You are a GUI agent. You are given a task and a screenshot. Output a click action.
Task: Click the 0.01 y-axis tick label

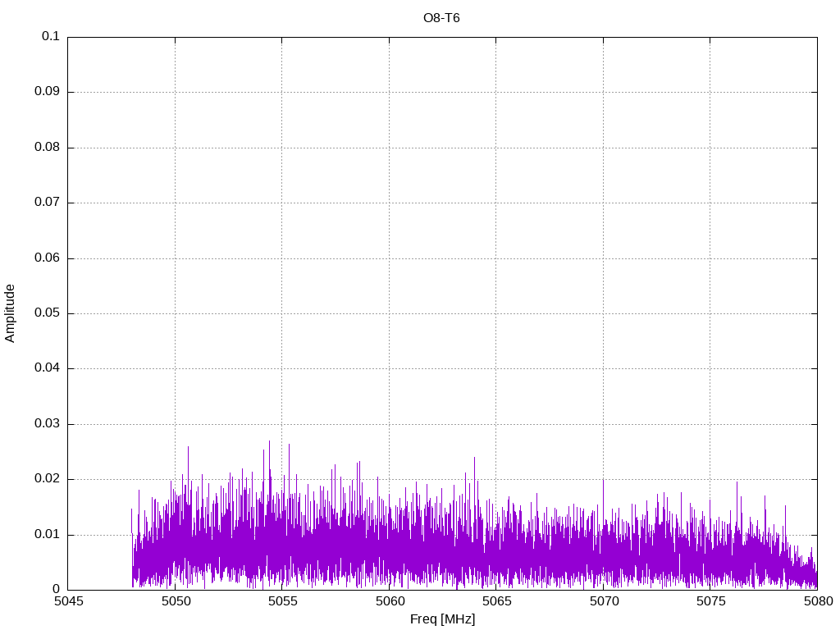click(48, 535)
